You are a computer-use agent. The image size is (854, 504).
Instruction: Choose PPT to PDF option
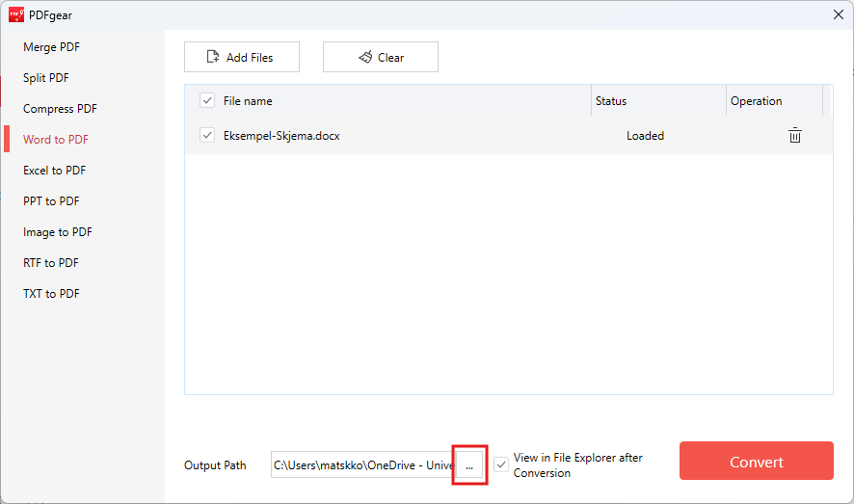[x=51, y=200]
